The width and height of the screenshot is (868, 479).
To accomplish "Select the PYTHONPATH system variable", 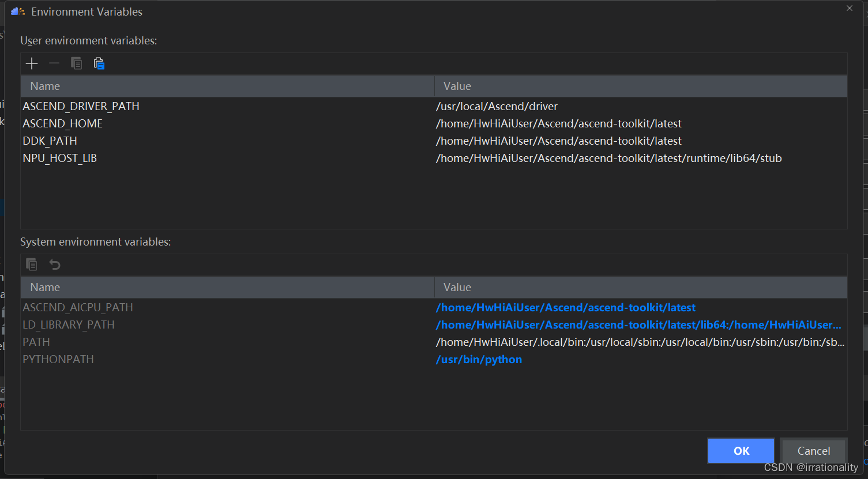I will (58, 359).
